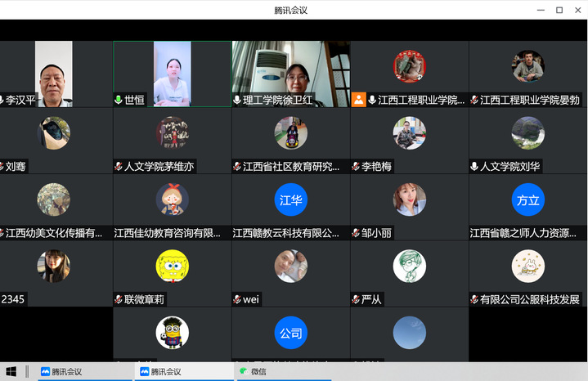This screenshot has width=588, height=381.
Task: Click the name label 李汉平
Action: [20, 100]
